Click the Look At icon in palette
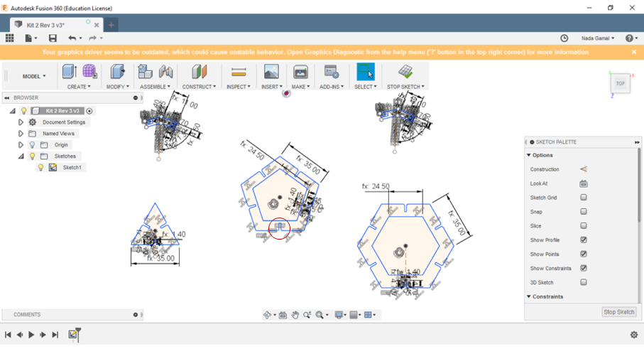The height and width of the screenshot is (349, 644). [584, 183]
